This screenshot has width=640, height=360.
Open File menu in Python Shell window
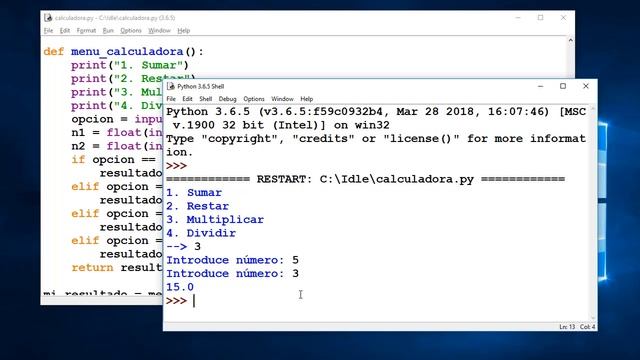(x=171, y=99)
